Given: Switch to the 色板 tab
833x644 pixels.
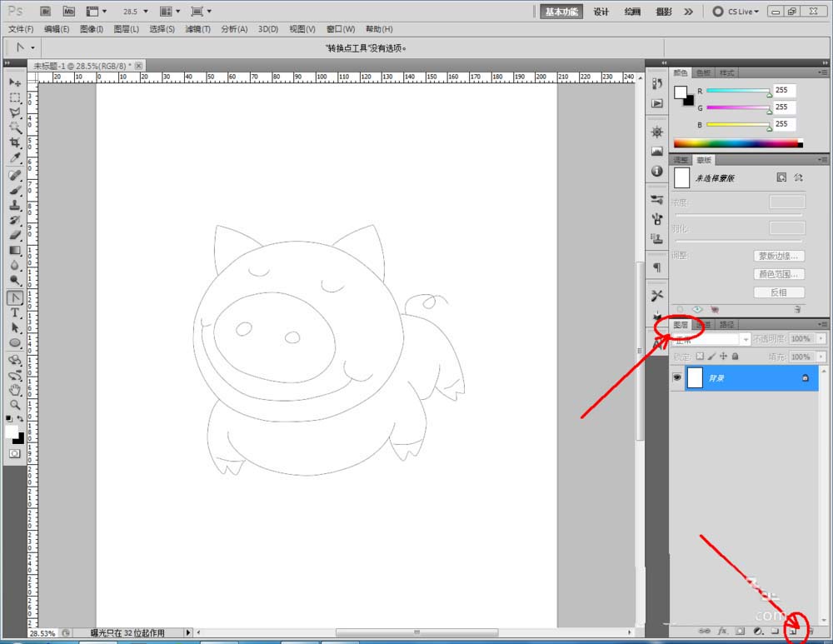Looking at the screenshot, I should (704, 73).
